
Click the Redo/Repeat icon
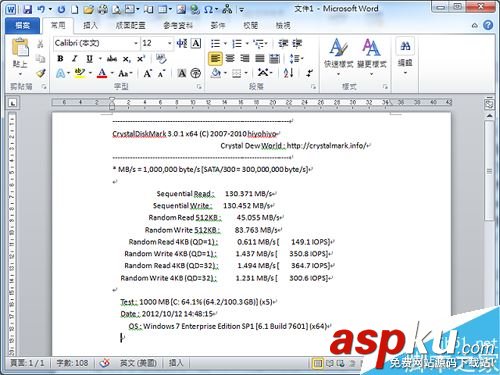62,9
